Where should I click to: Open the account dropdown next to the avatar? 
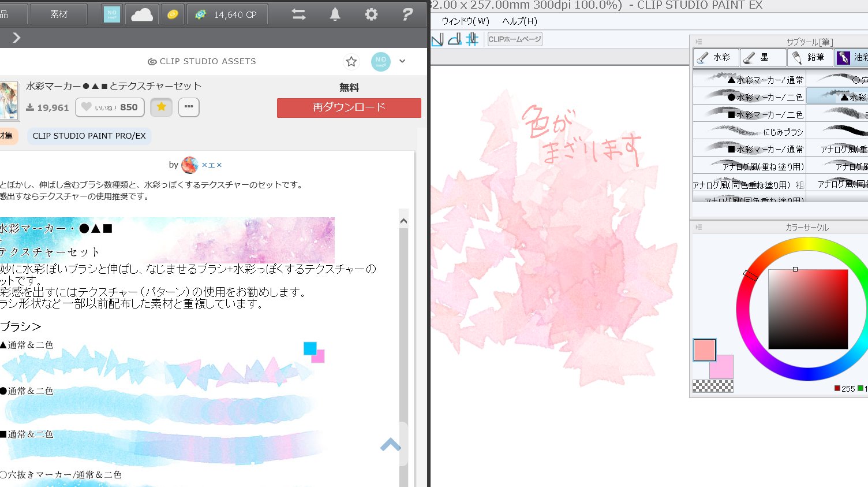(402, 61)
